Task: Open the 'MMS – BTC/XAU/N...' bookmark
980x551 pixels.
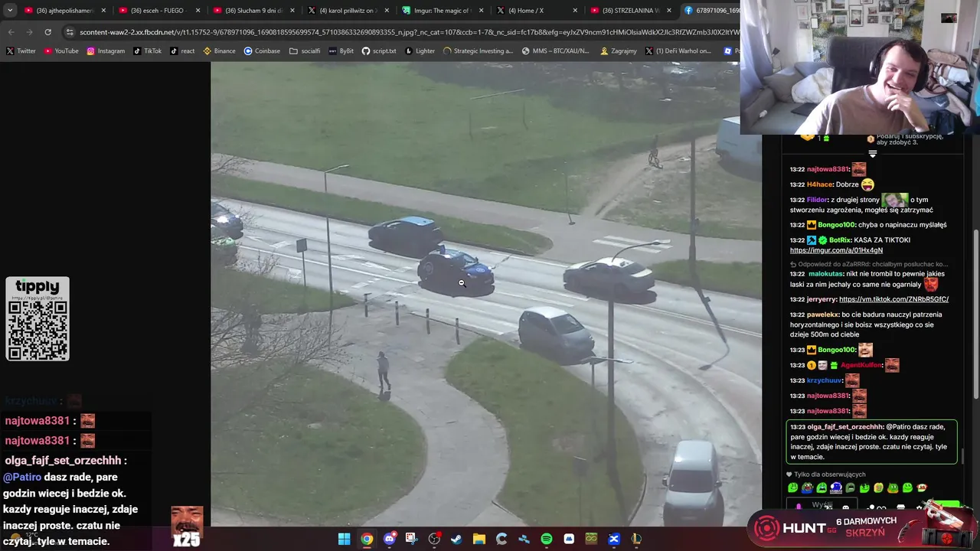Action: pyautogui.click(x=556, y=51)
